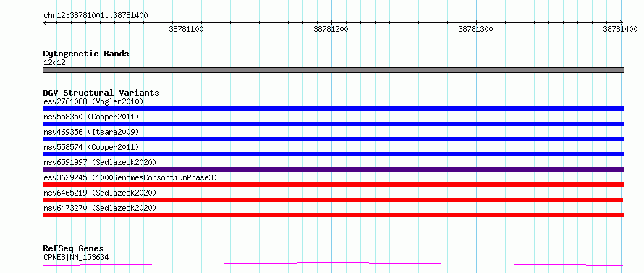644x273 pixels.
Task: Click the purple bar for nsv6591997
Action: (x=334, y=169)
